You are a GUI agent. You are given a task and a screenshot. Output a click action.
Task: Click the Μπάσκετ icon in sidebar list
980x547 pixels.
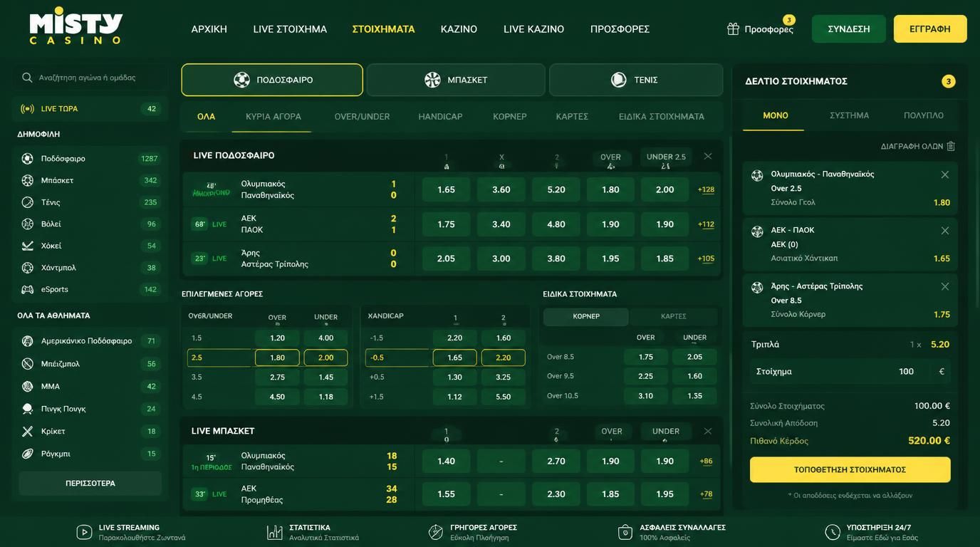point(27,180)
